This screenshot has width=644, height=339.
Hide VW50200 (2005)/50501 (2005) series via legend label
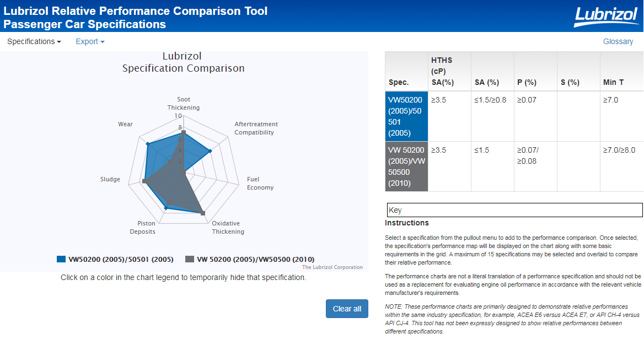(121, 260)
